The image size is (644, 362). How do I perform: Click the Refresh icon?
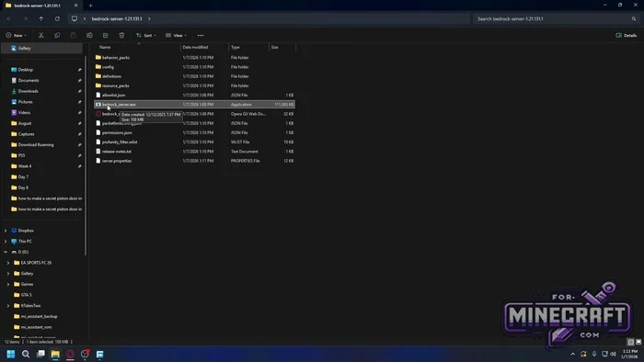57,19
